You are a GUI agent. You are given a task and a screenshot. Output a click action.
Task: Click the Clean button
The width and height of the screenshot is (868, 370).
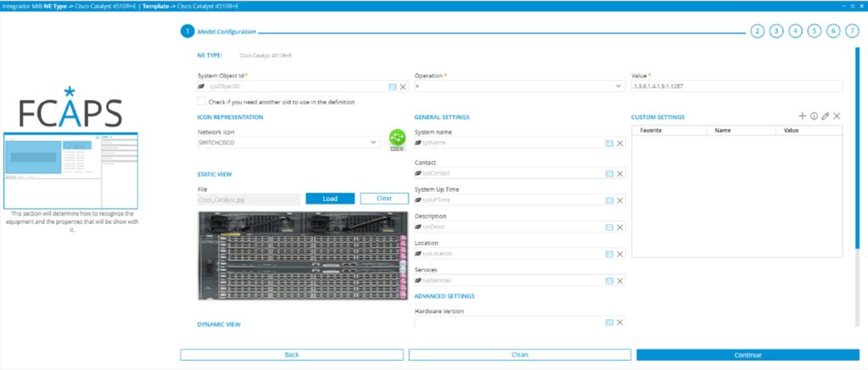coord(520,355)
